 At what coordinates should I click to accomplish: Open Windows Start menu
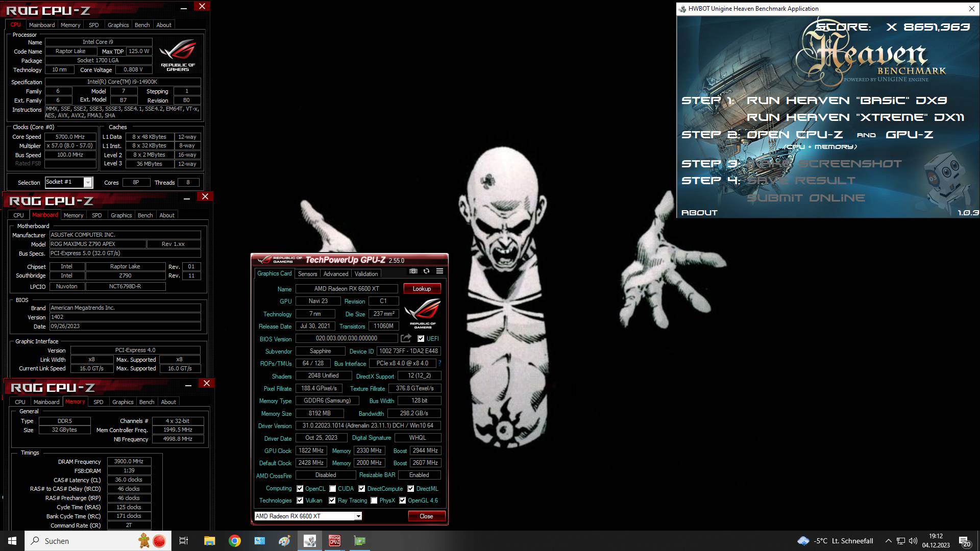12,541
